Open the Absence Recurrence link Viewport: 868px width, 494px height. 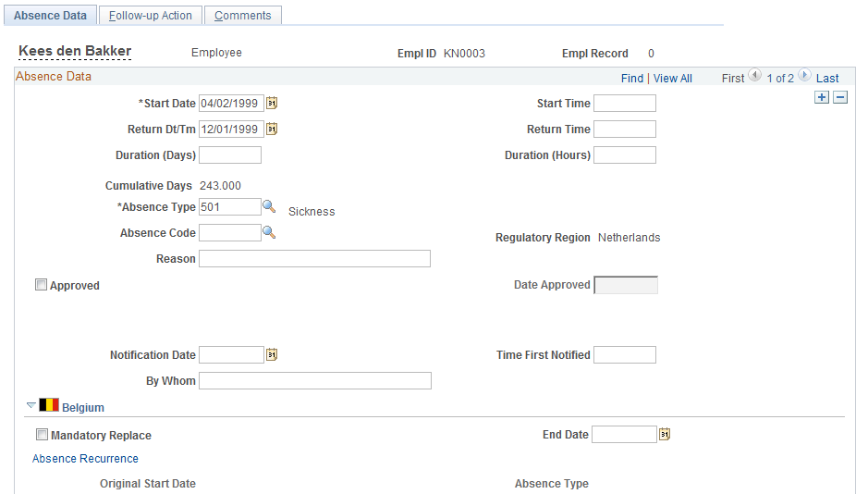tap(85, 459)
